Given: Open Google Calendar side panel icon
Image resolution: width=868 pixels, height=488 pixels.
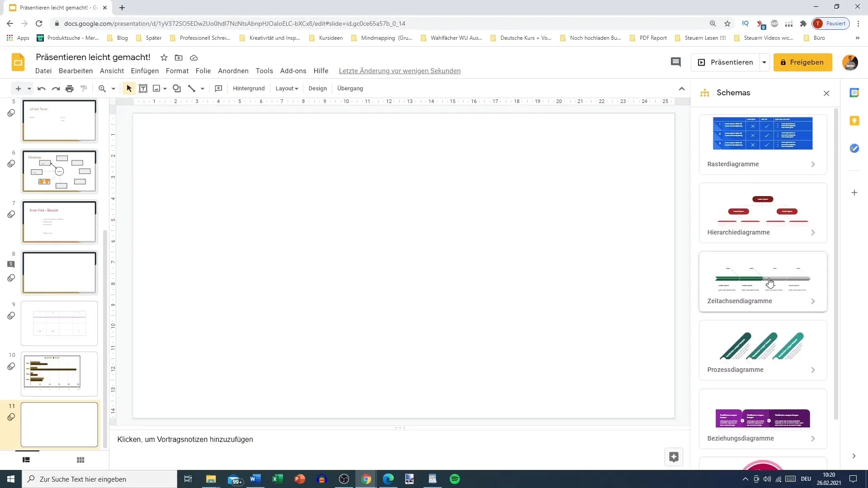Looking at the screenshot, I should pos(854,93).
